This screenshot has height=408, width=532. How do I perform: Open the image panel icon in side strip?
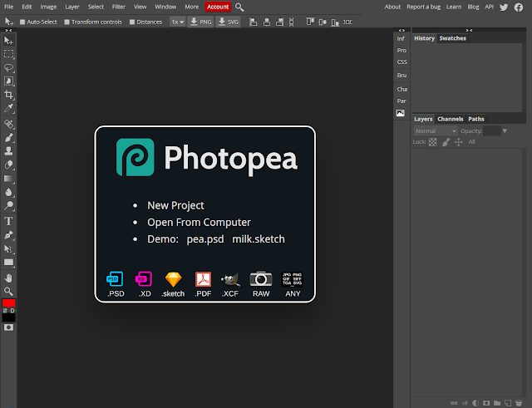coord(401,113)
